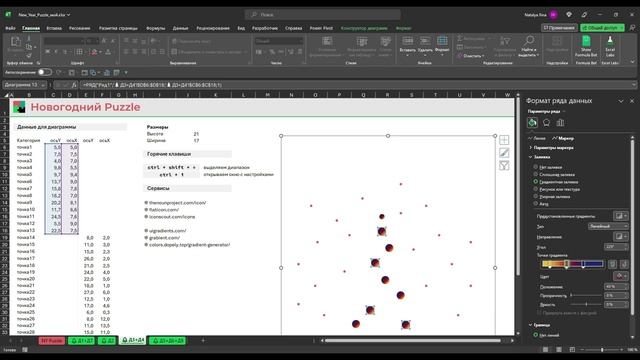Click the insert function fx icon
Image resolution: width=640 pixels, height=360 pixels.
coord(74,85)
